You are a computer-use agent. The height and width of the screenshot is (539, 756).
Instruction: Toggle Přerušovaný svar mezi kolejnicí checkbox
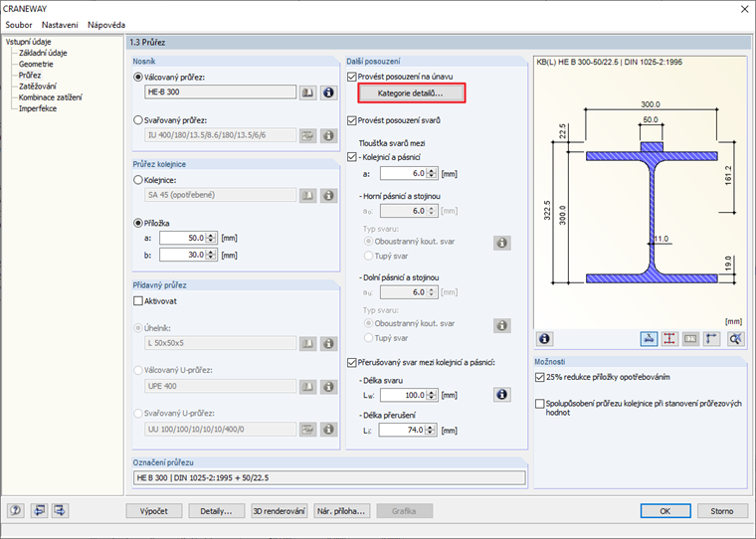tap(352, 363)
